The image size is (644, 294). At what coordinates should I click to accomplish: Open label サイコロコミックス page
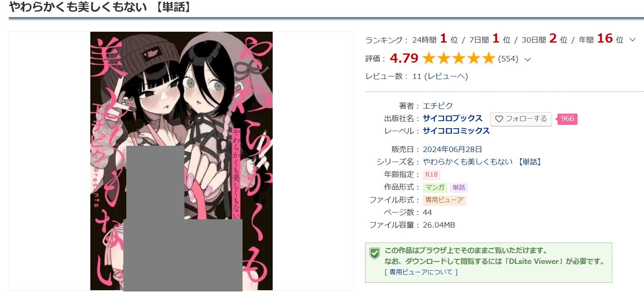click(x=456, y=131)
